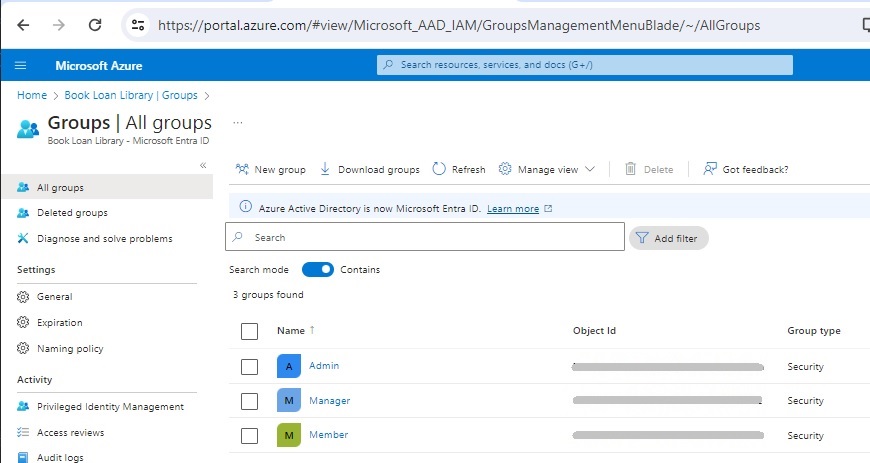The image size is (870, 463).
Task: Focus the groups Search box
Action: (x=425, y=237)
